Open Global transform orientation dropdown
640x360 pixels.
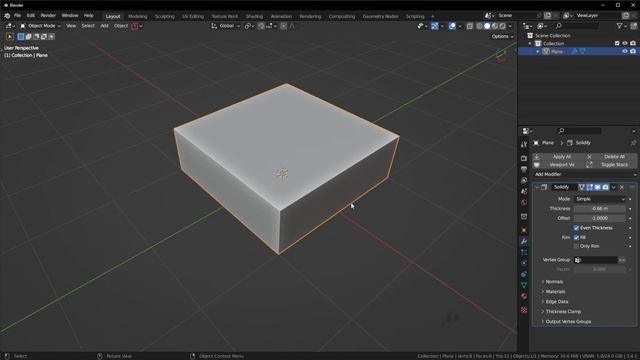point(226,26)
